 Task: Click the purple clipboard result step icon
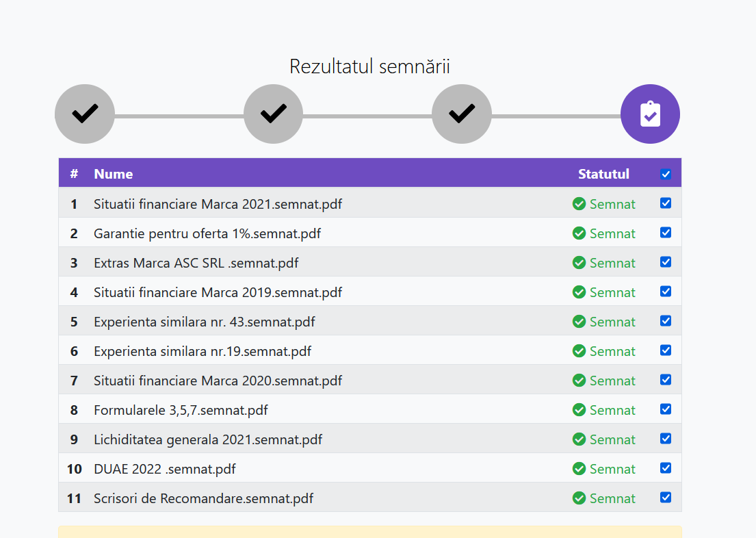650,114
